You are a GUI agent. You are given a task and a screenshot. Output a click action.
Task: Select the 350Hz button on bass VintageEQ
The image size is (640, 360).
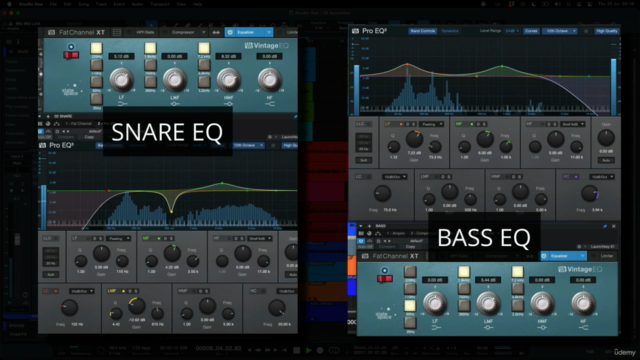pos(464,306)
